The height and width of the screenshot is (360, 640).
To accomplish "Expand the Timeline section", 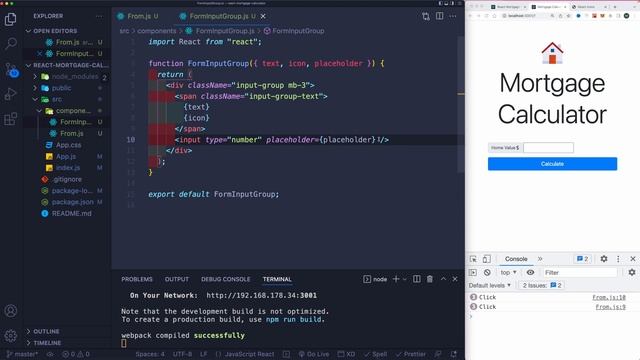I will click(44, 343).
